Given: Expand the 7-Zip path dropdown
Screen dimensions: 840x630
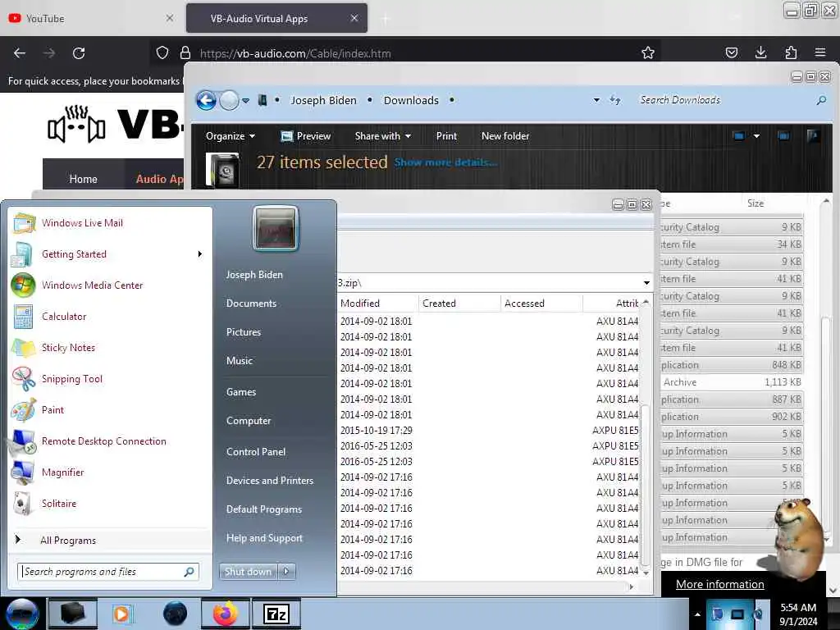Looking at the screenshot, I should click(646, 283).
